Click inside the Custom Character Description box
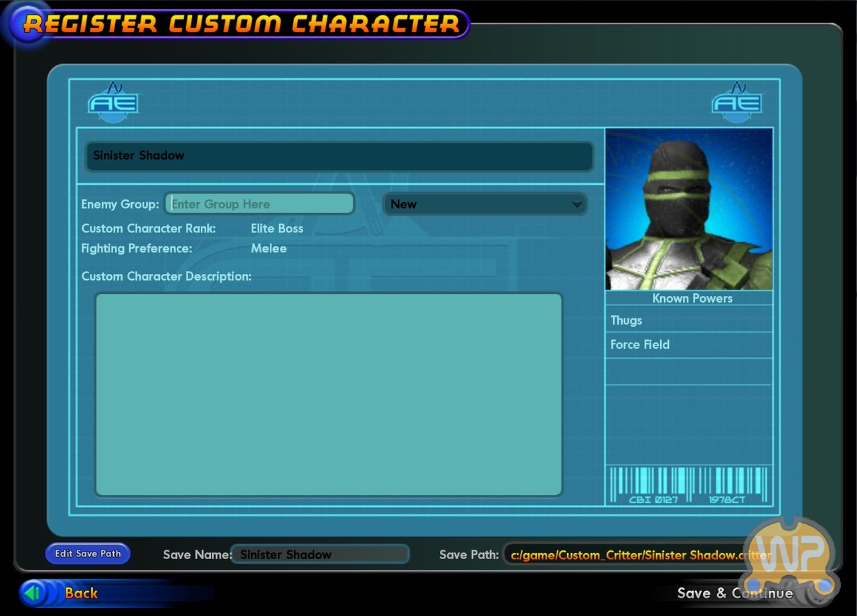 pyautogui.click(x=328, y=394)
